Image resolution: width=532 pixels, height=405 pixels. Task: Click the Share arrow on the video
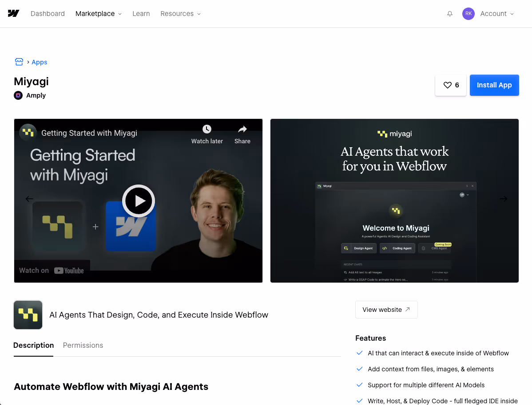click(242, 129)
